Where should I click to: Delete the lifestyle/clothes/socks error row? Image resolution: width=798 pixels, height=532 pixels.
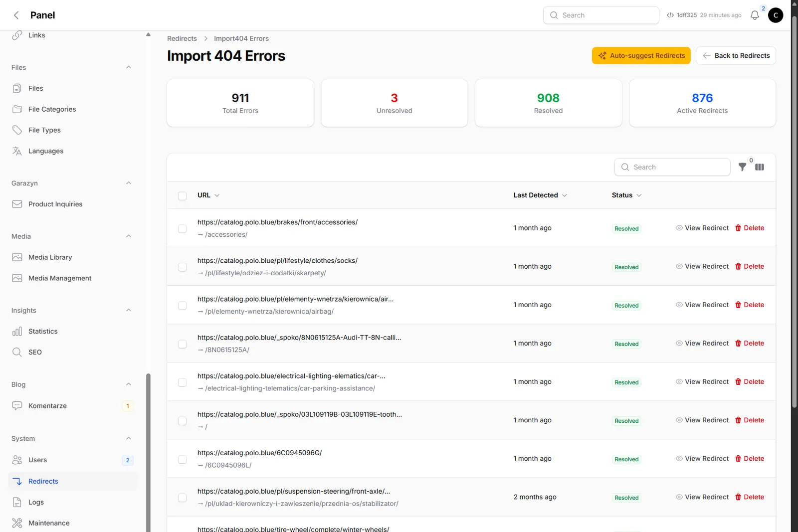coord(750,266)
